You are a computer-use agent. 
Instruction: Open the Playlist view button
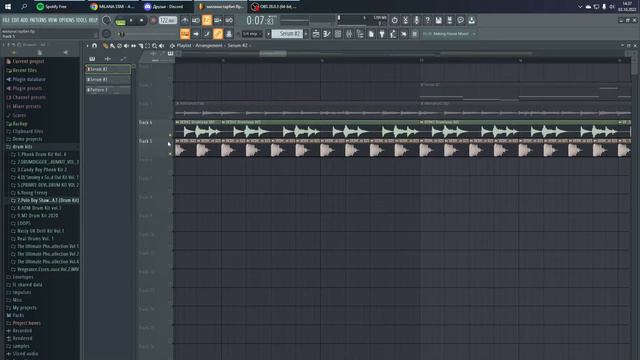click(x=185, y=34)
